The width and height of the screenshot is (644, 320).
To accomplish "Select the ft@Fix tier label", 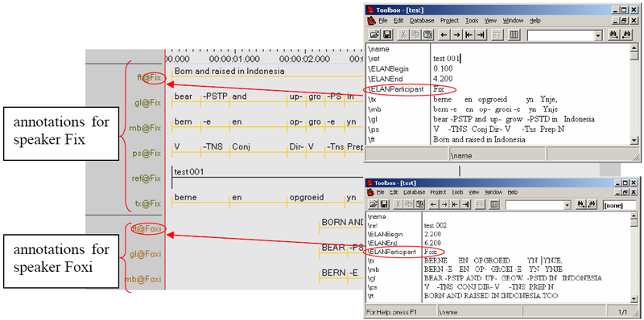I will click(150, 77).
